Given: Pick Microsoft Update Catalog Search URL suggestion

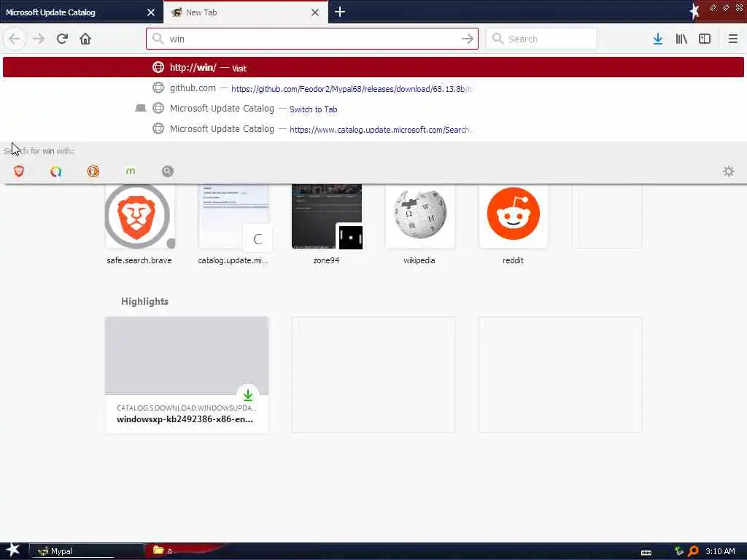Looking at the screenshot, I should pos(373,129).
